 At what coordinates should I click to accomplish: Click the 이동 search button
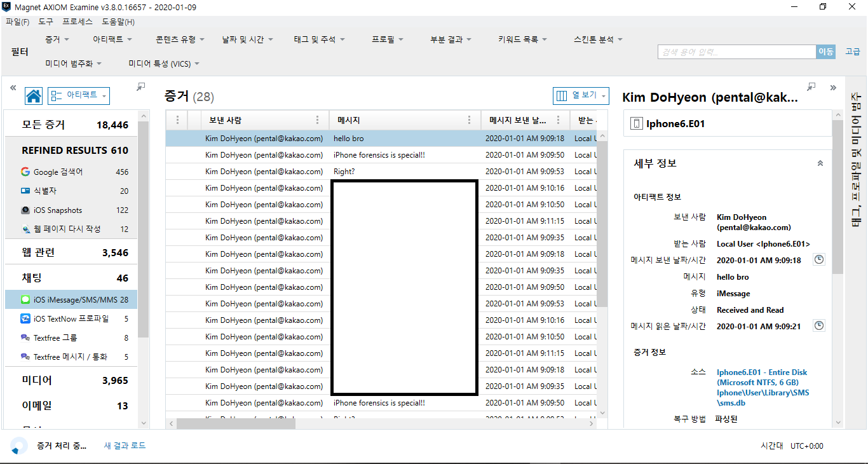click(825, 52)
